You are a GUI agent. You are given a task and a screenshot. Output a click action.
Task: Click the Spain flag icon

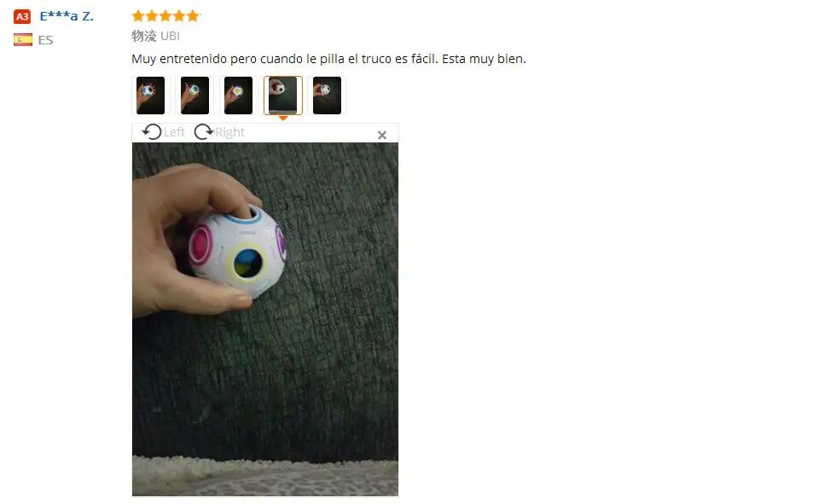tap(23, 40)
